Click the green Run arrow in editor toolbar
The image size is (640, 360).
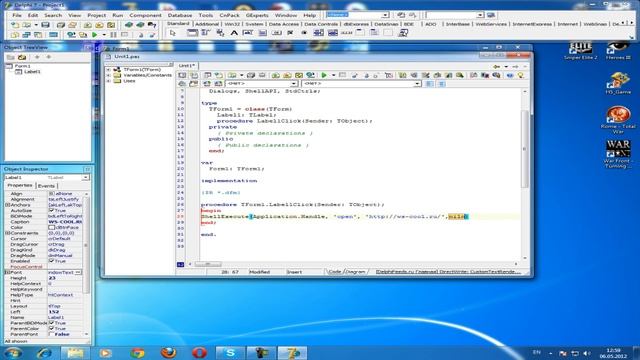[324, 76]
